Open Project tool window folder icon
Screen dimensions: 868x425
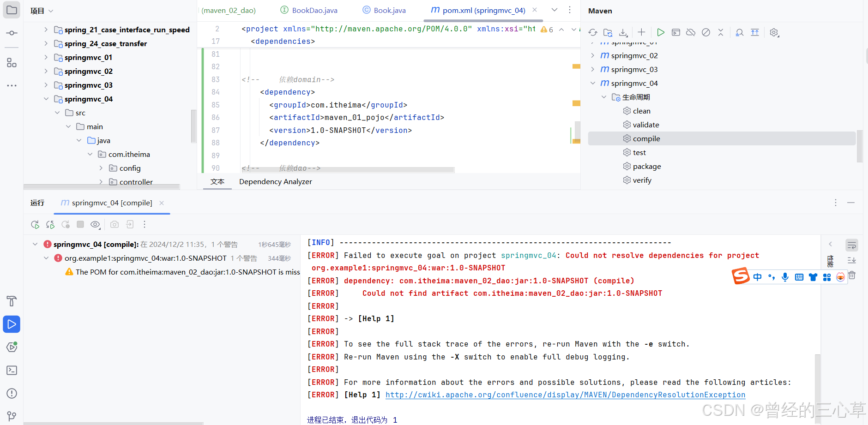click(12, 10)
